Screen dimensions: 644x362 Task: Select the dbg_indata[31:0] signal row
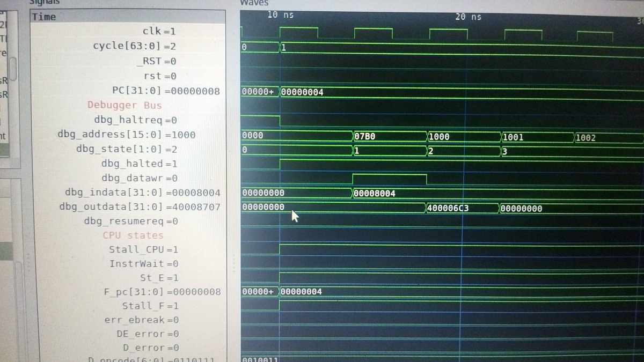coord(143,192)
